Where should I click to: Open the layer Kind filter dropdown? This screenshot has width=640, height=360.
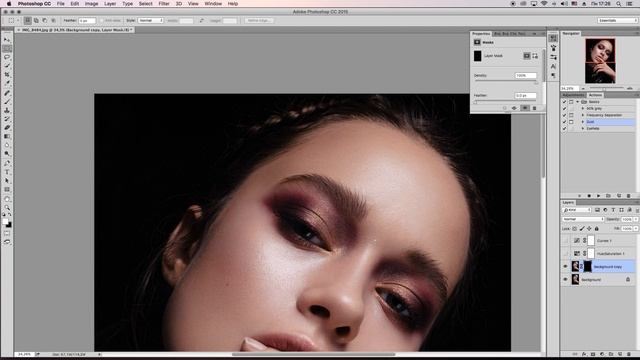(x=577, y=210)
